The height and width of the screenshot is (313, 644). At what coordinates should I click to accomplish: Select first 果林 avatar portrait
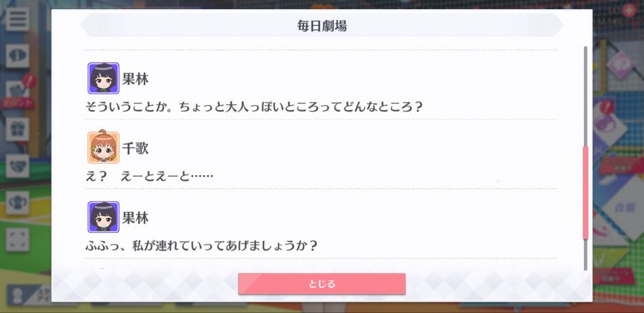click(104, 78)
